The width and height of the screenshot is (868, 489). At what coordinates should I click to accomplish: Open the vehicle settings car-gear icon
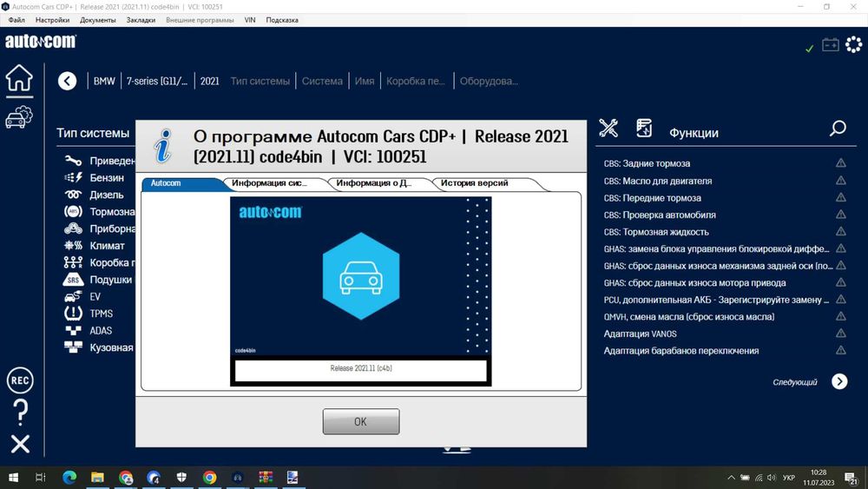[x=19, y=117]
